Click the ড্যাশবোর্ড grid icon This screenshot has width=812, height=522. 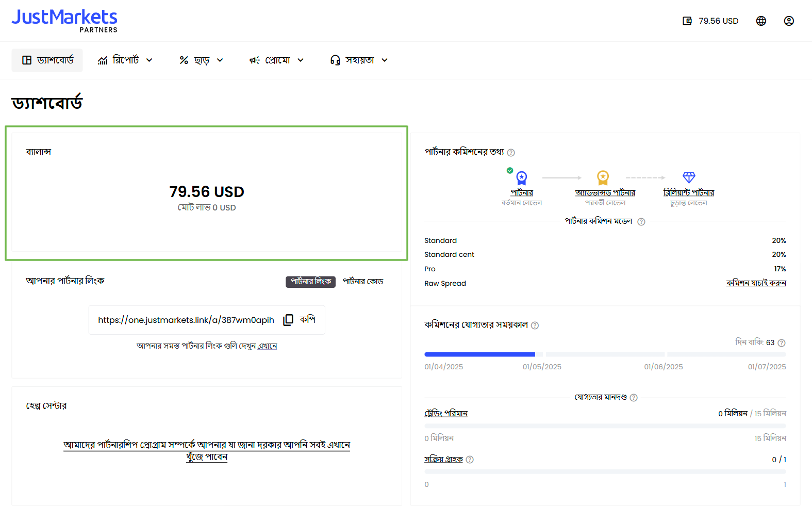pyautogui.click(x=27, y=60)
